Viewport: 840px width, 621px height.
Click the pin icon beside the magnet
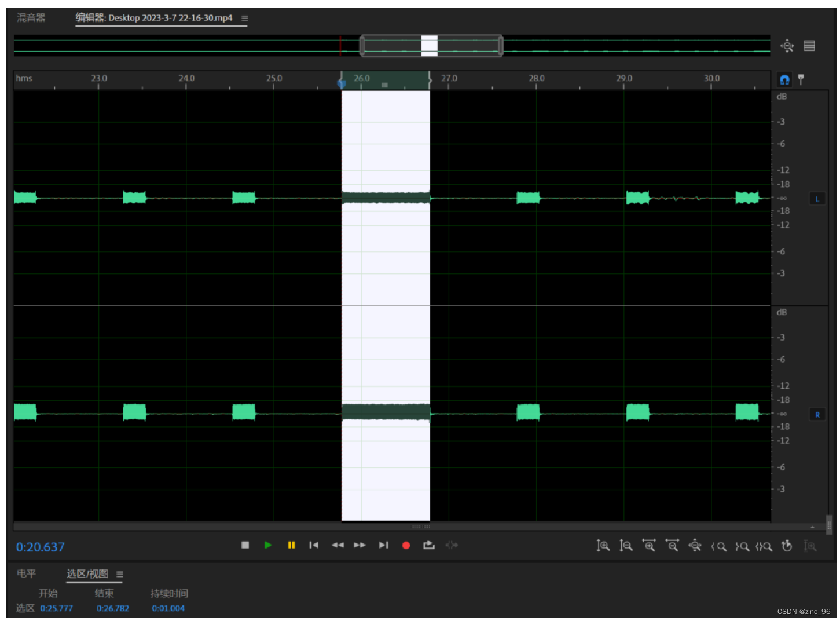tap(801, 79)
